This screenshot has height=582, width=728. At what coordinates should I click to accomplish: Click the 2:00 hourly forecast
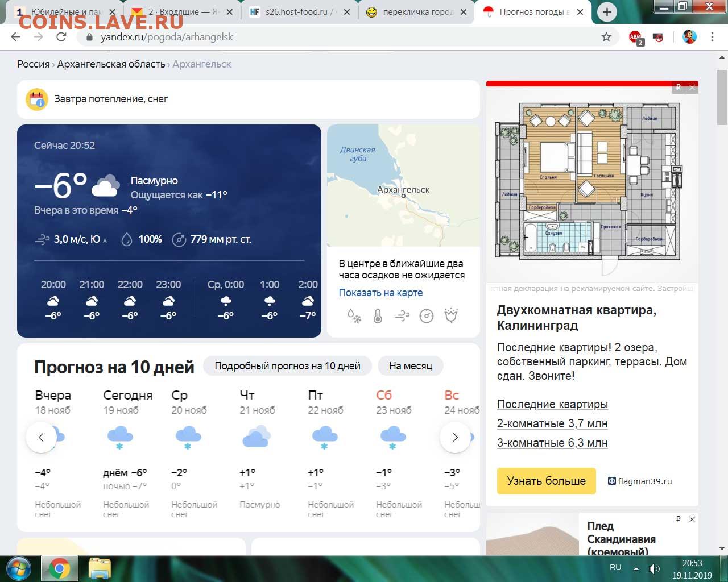coord(308,300)
